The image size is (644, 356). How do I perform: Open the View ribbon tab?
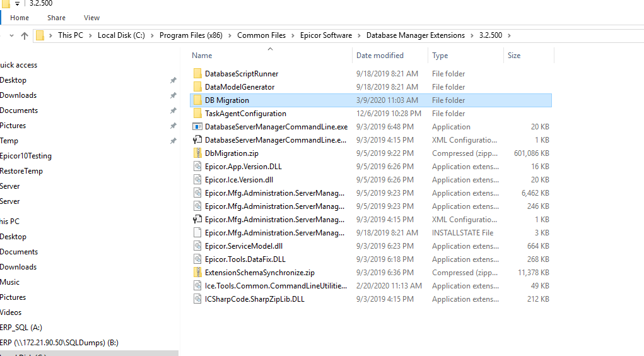pos(91,18)
